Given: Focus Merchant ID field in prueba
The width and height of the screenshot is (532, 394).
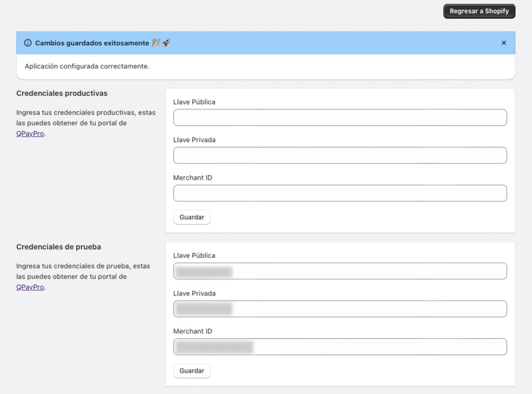Looking at the screenshot, I should (x=340, y=346).
